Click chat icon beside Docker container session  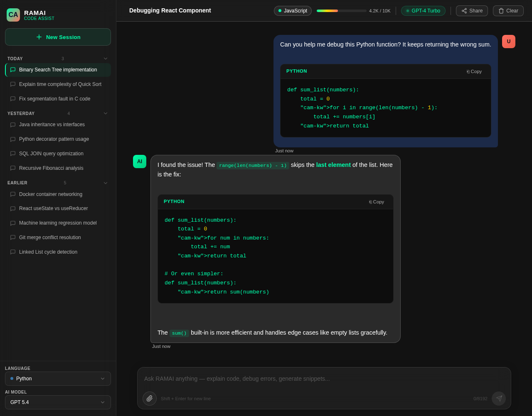[x=13, y=194]
